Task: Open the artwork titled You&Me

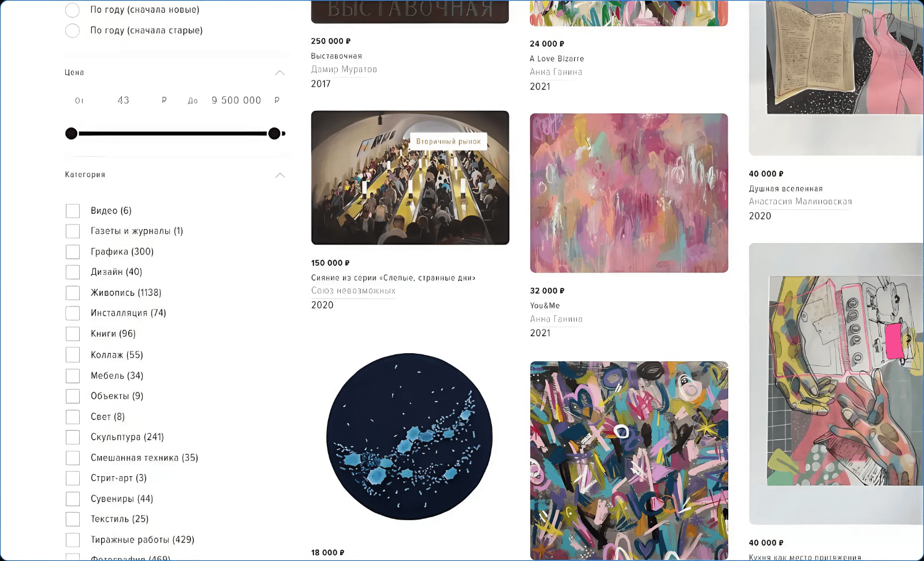Action: [x=545, y=306]
